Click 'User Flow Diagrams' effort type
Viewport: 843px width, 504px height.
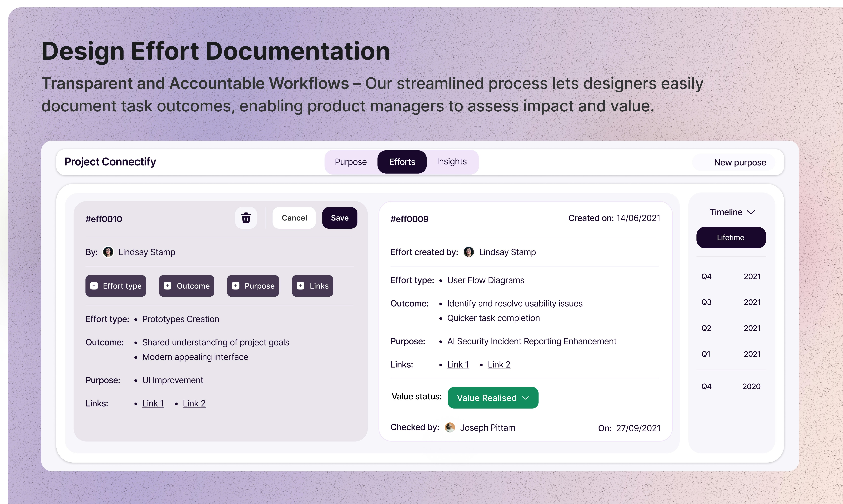(485, 280)
